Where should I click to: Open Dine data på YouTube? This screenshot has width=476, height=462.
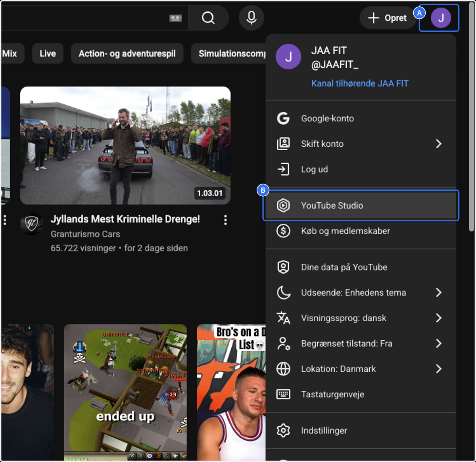pos(361,267)
